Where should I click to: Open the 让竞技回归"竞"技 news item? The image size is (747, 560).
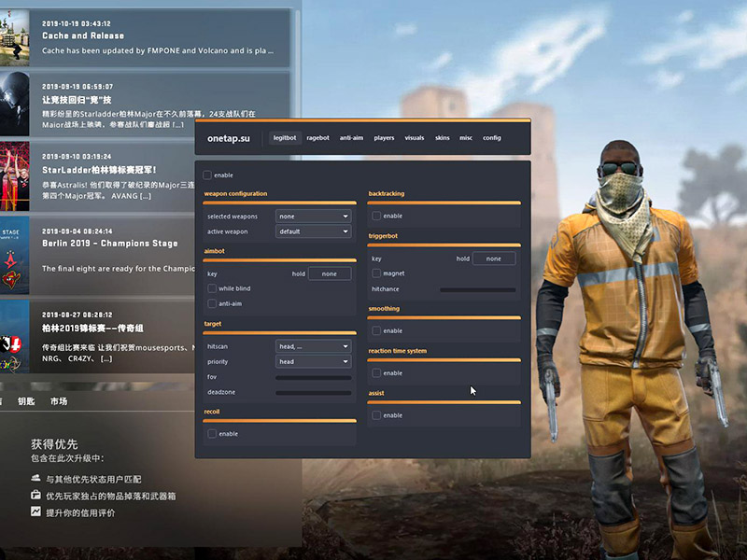coord(145,104)
